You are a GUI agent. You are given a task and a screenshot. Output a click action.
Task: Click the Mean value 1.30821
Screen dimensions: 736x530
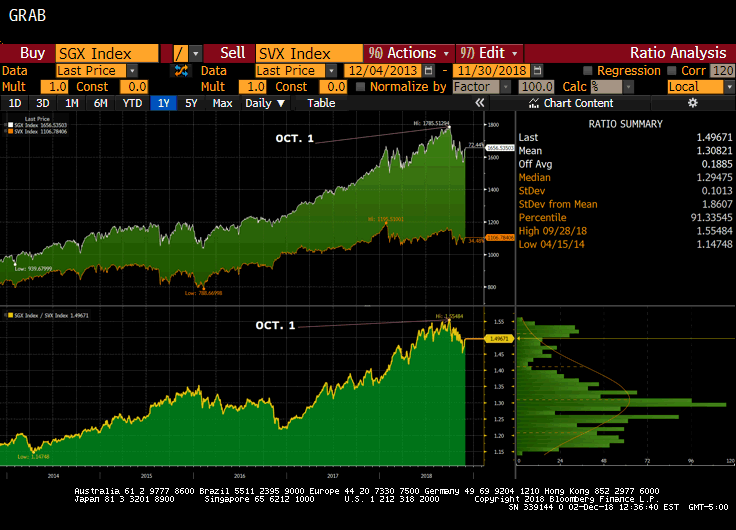[714, 151]
